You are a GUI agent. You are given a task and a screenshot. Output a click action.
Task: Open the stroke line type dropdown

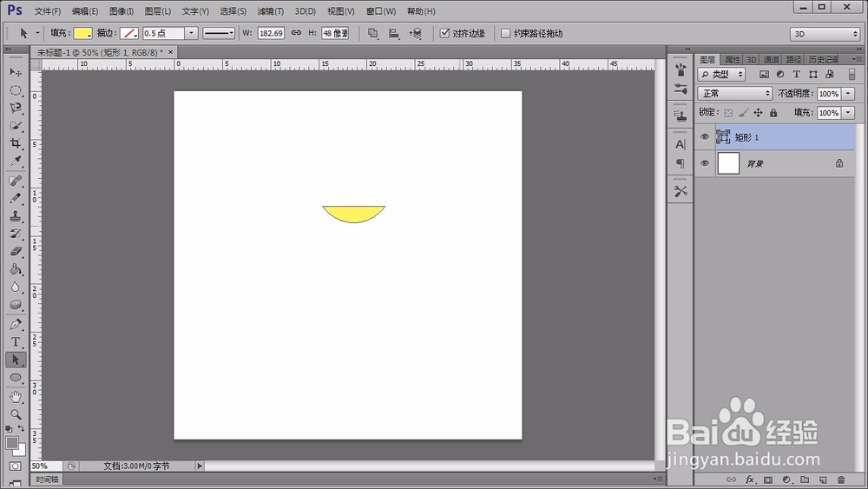click(x=219, y=33)
